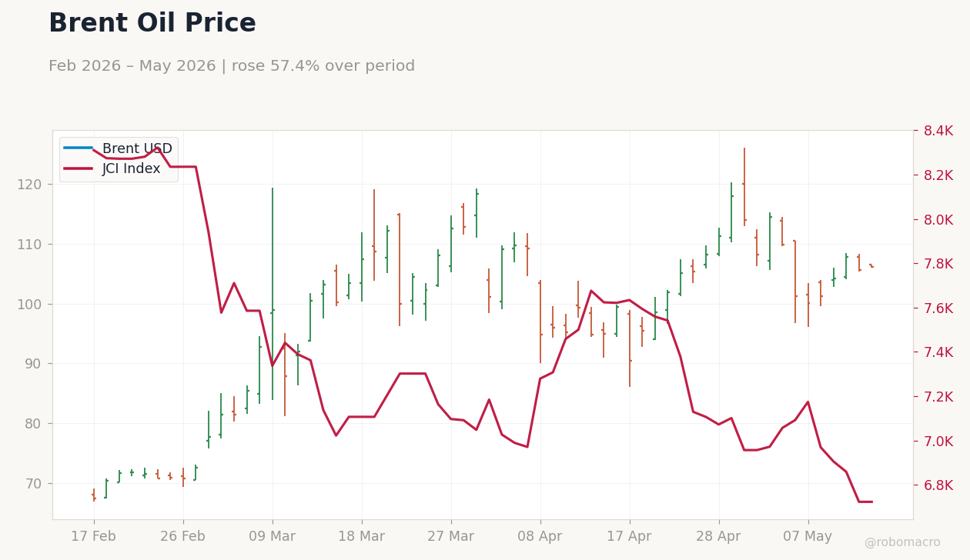Click the 17 Feb x-axis label
This screenshot has height=560, width=970.
pos(94,537)
